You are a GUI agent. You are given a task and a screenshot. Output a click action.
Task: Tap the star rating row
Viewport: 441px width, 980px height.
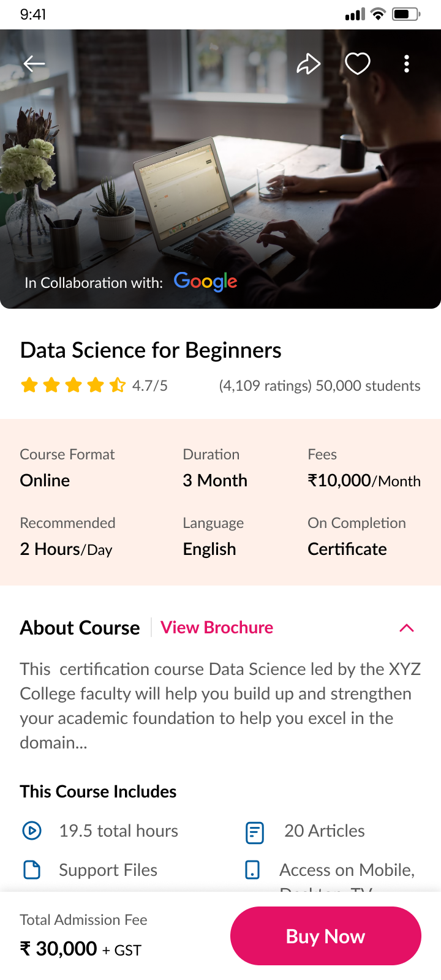click(73, 385)
